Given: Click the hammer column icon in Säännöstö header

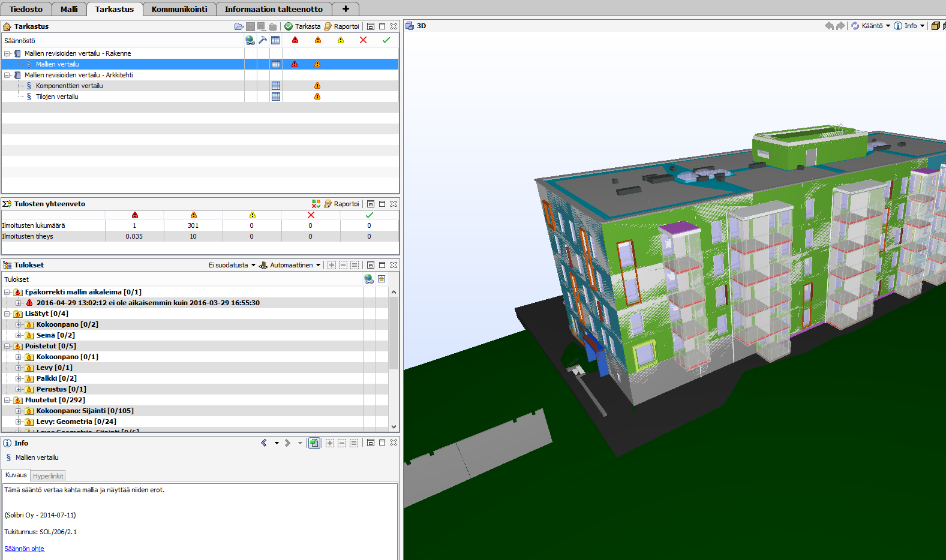Looking at the screenshot, I should tap(263, 40).
